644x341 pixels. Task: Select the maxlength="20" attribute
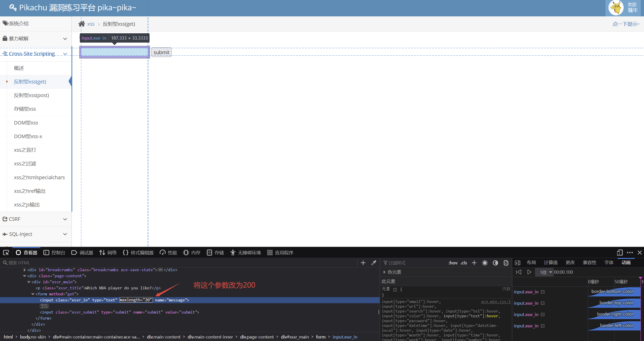(136, 300)
